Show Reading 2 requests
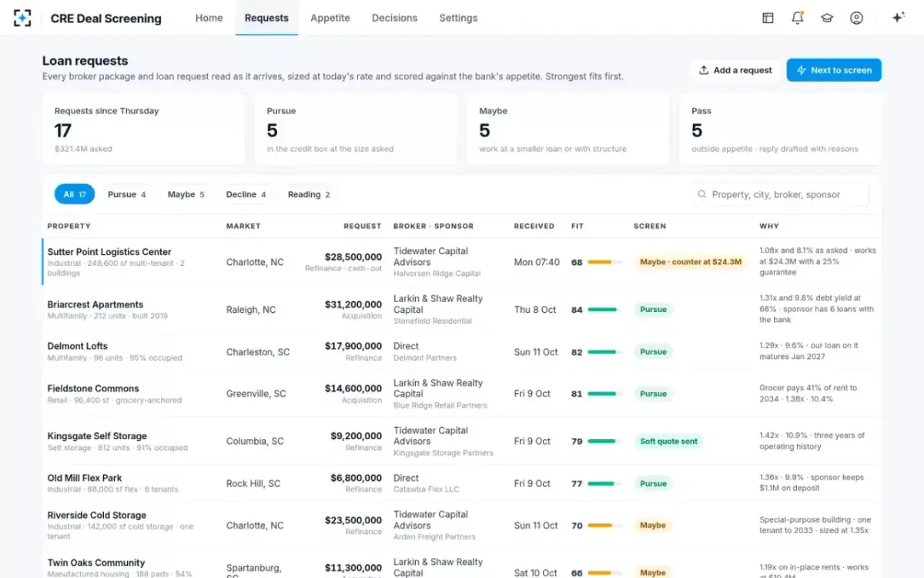The width and height of the screenshot is (924, 578). point(309,194)
